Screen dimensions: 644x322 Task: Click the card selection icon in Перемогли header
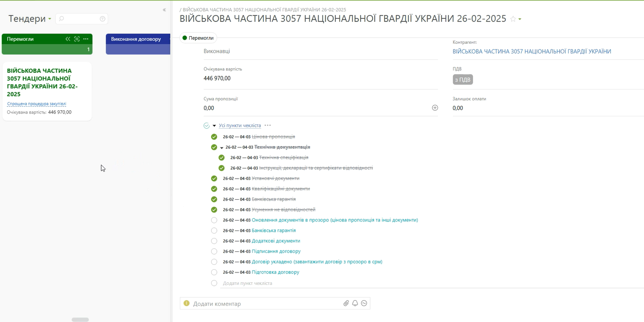tap(77, 39)
